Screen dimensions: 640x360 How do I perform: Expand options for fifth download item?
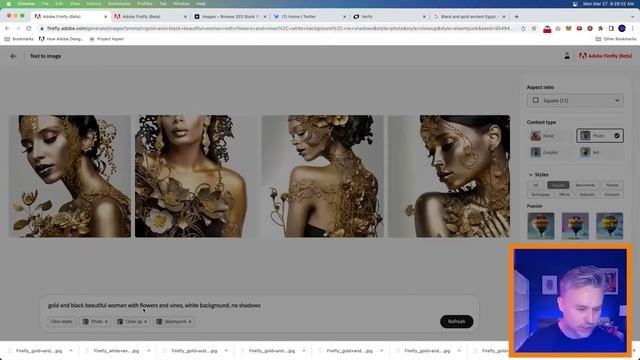coord(382,351)
